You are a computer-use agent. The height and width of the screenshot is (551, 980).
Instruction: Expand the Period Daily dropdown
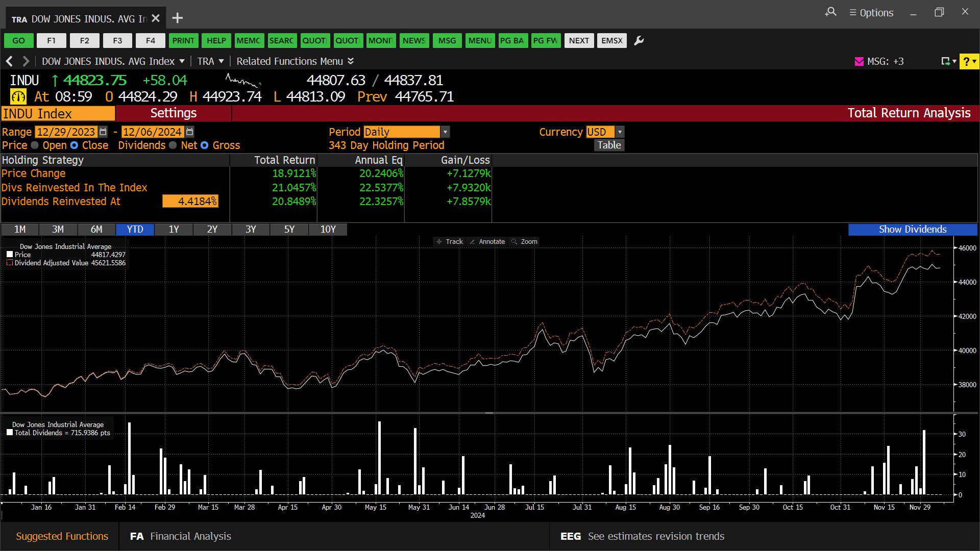coord(445,132)
